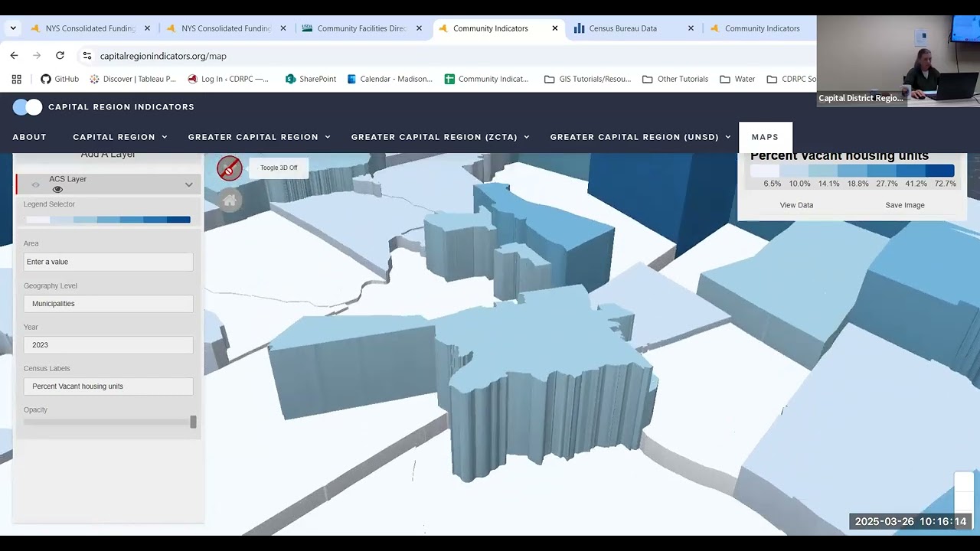Expand the ACS Layer chevron
The height and width of the screenshot is (551, 980).
[x=188, y=184]
